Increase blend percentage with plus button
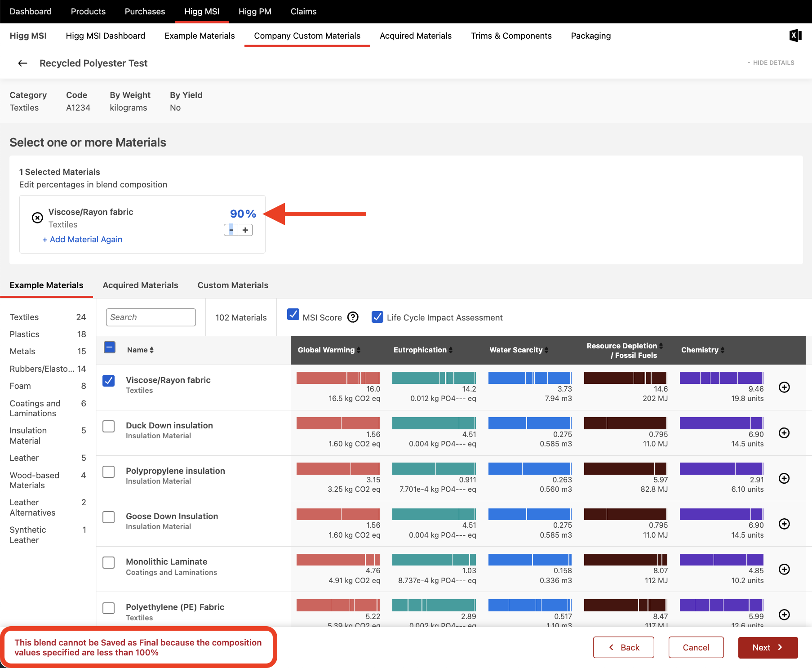Viewport: 812px width, 668px height. coord(245,230)
